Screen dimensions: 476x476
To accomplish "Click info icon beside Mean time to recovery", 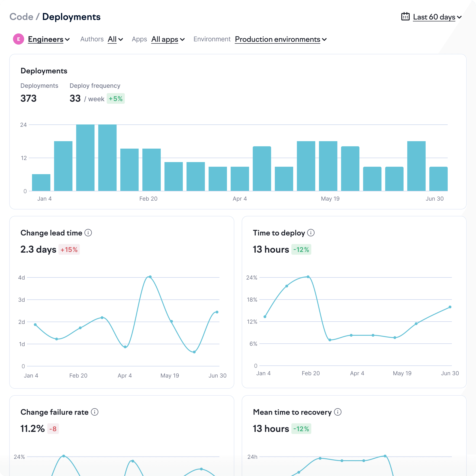I will click(338, 412).
